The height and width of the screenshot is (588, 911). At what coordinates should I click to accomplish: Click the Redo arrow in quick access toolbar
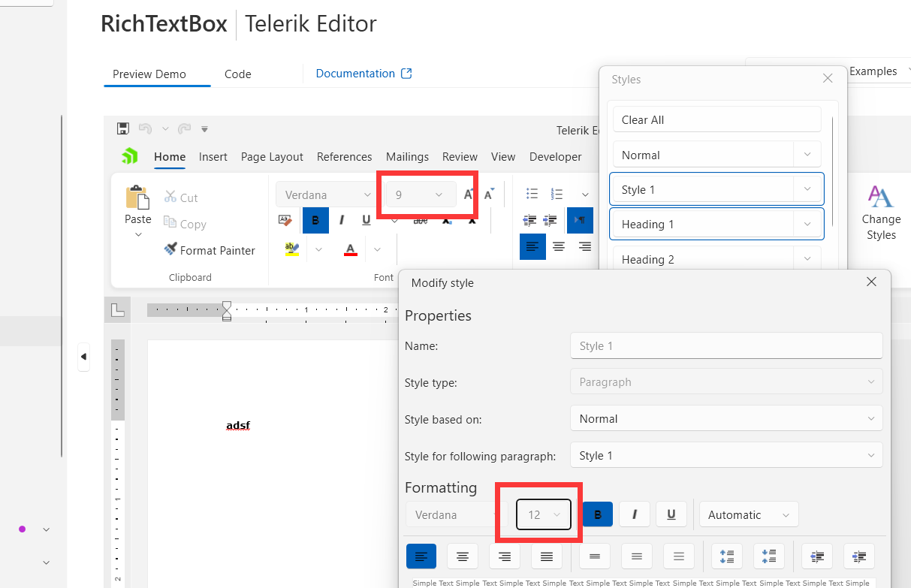[x=184, y=128]
